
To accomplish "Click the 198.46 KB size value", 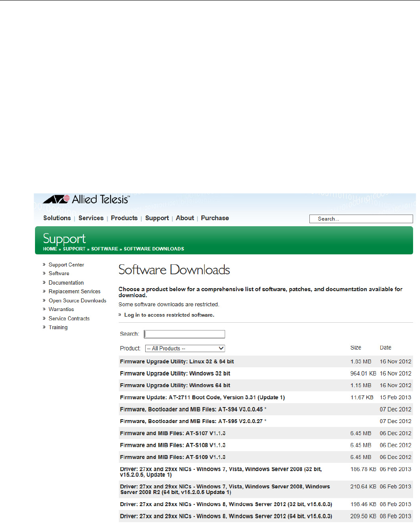I will click(363, 504).
